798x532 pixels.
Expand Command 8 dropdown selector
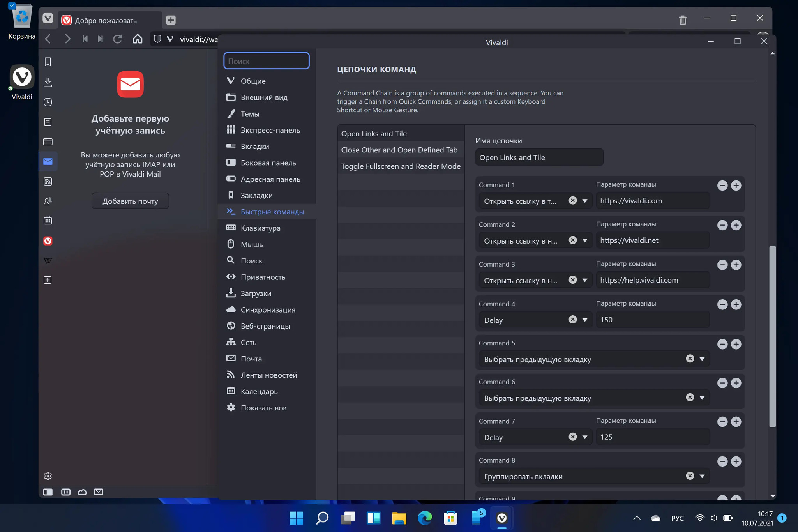(702, 475)
